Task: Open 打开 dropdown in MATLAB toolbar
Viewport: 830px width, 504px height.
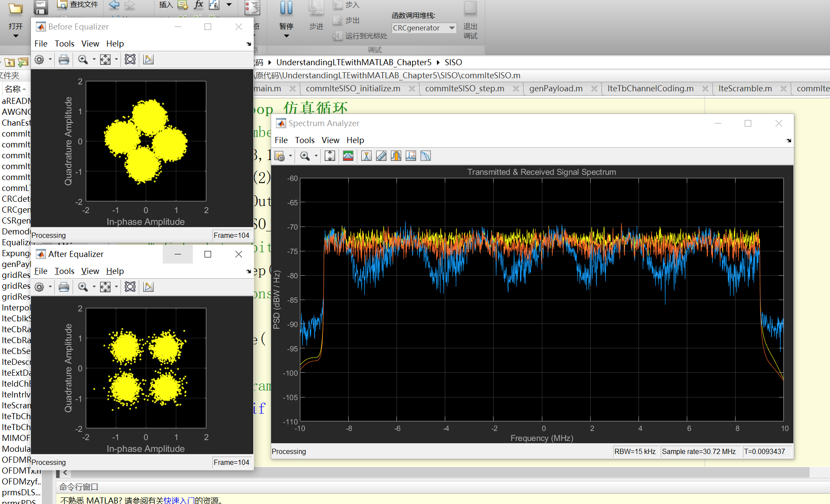Action: click(x=15, y=36)
